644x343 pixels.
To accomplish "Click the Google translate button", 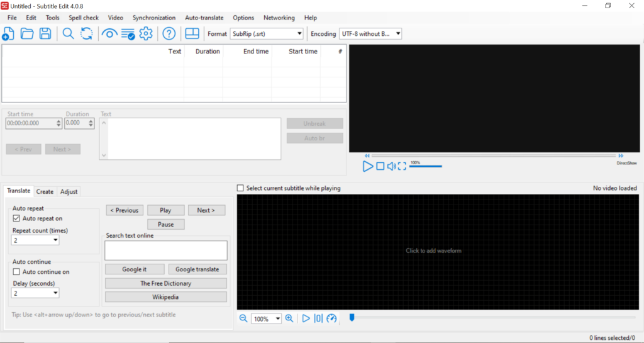I will [197, 269].
